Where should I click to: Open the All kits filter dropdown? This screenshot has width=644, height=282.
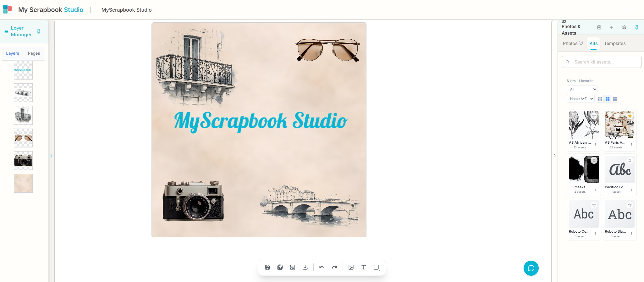(582, 89)
